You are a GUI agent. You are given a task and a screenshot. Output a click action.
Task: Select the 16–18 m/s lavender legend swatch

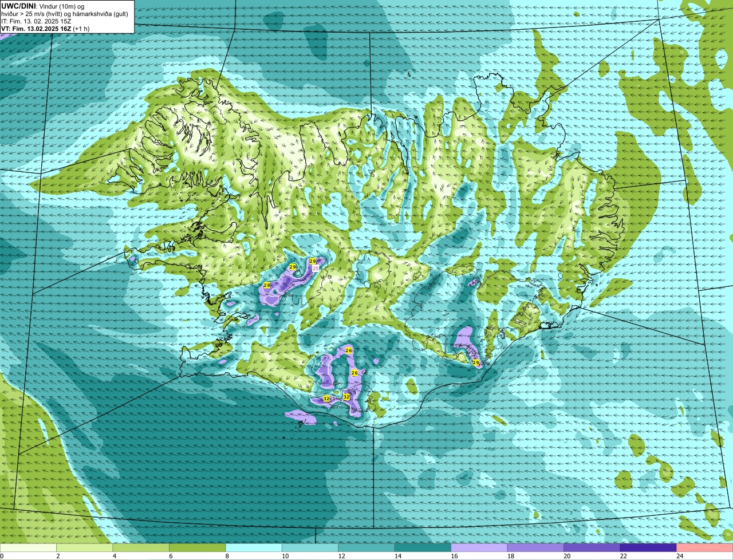pos(479,547)
